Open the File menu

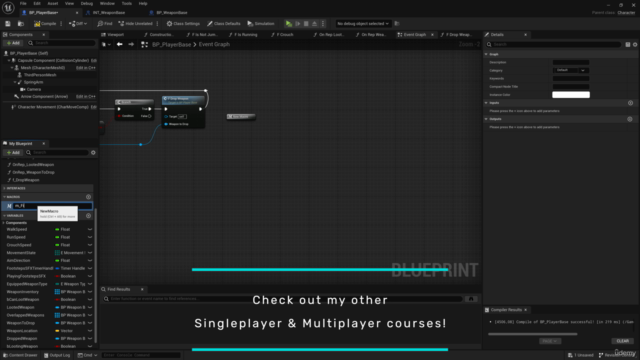[23, 3]
